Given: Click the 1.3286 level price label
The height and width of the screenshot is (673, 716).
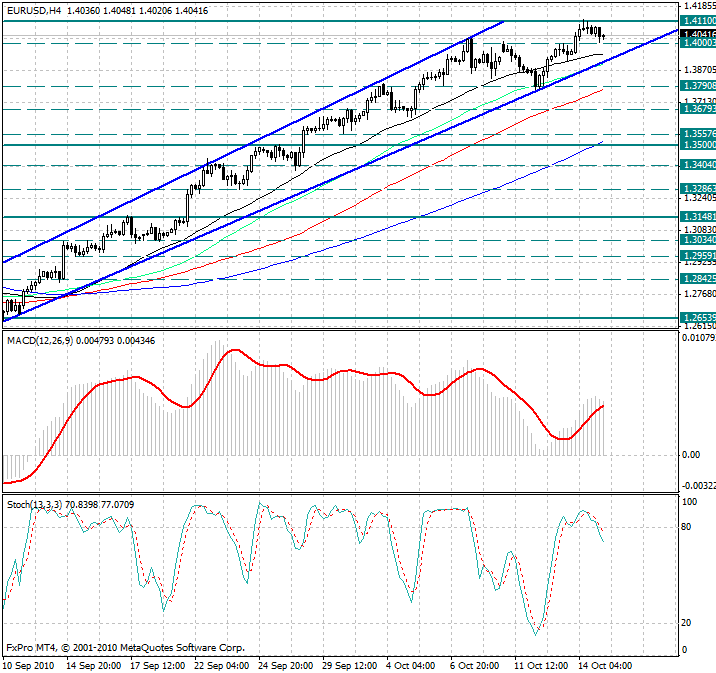Looking at the screenshot, I should pyautogui.click(x=698, y=188).
